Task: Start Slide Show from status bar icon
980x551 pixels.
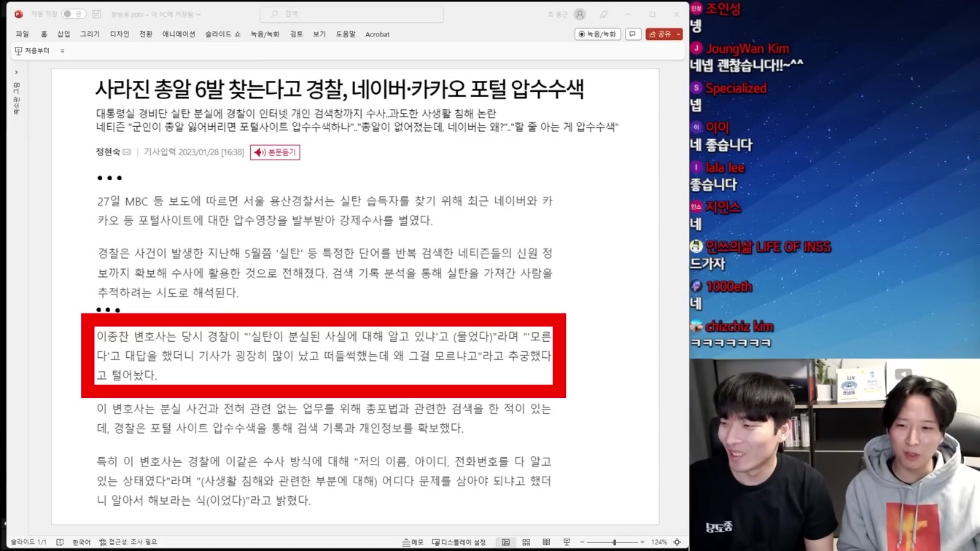Action: [x=567, y=542]
